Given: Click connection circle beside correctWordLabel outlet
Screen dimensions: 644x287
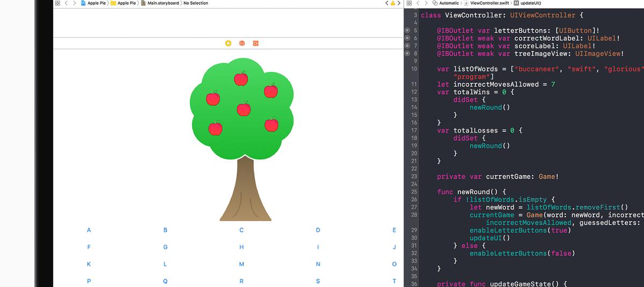Looking at the screenshot, I should tap(407, 38).
